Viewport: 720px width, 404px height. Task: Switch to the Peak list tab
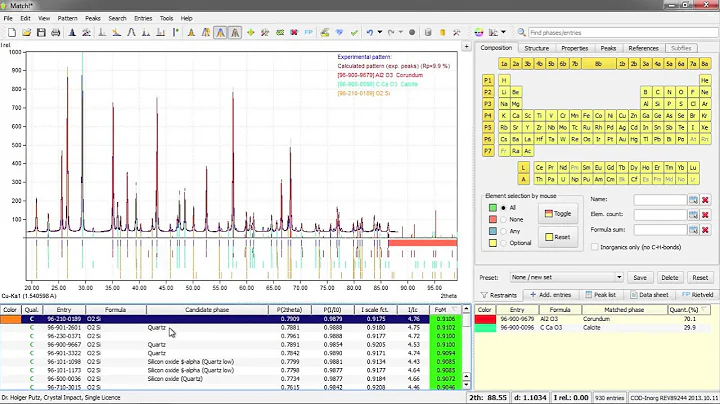pos(601,295)
